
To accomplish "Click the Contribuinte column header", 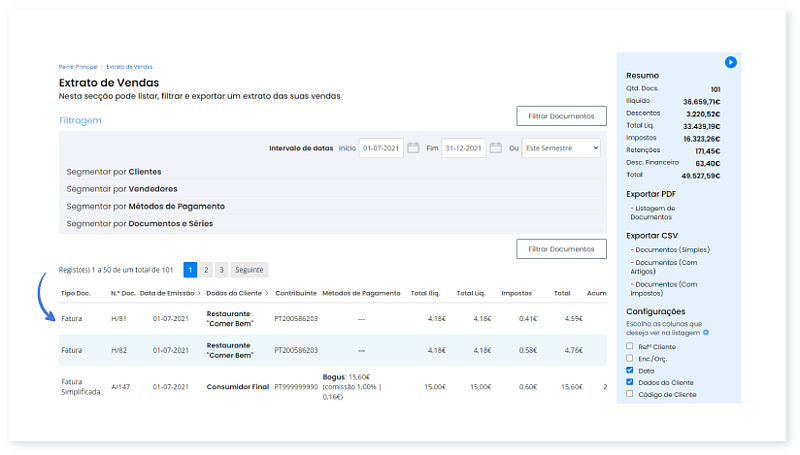I will coord(296,293).
